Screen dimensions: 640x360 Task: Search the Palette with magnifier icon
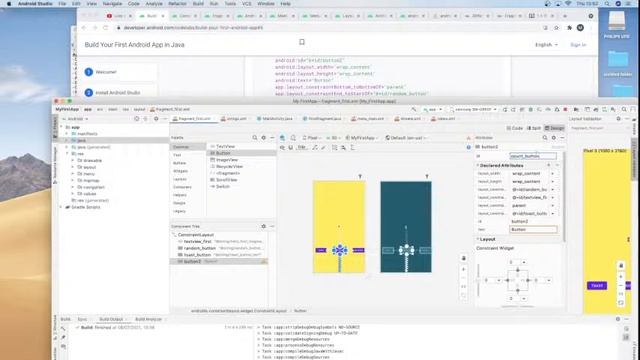click(255, 138)
